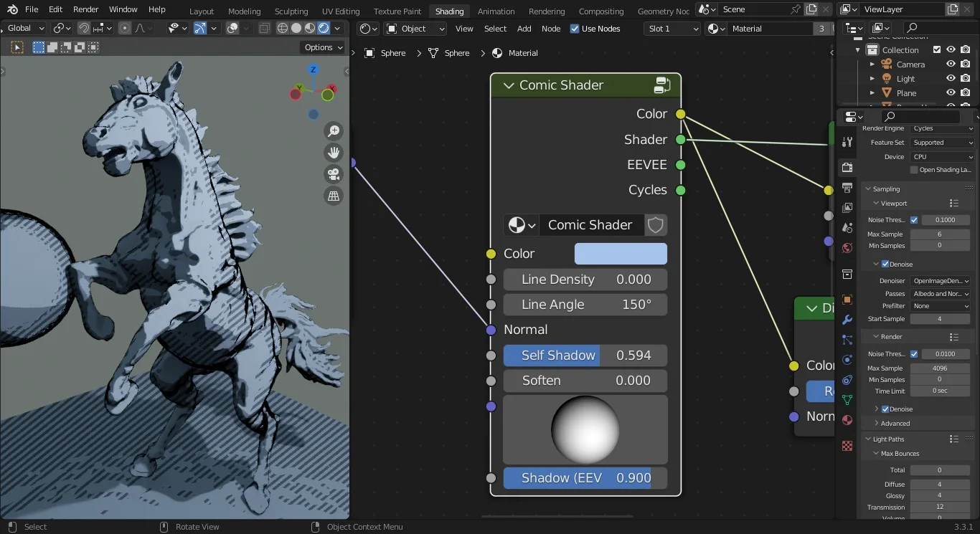Click the Zoom magnifier in viewport sidebar
Screen dimensions: 980x534
tap(334, 130)
